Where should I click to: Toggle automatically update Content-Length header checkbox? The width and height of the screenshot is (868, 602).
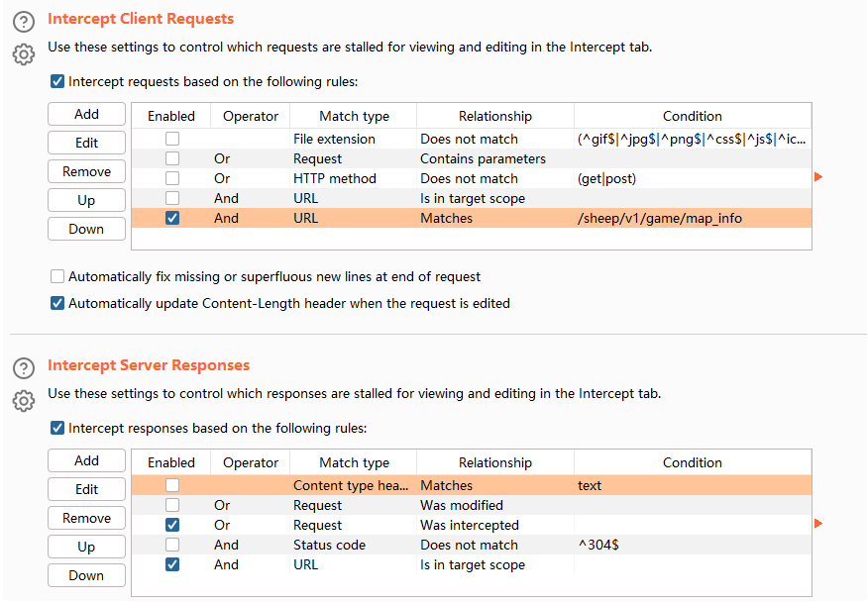click(57, 303)
